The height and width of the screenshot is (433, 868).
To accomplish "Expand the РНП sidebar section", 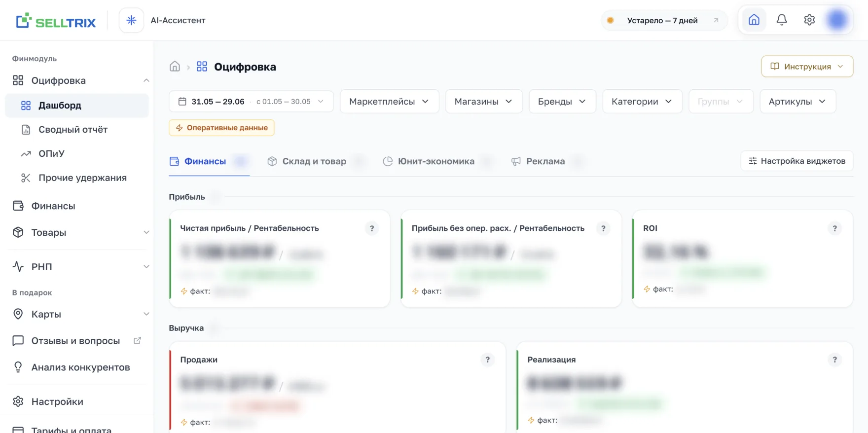I will pyautogui.click(x=146, y=267).
